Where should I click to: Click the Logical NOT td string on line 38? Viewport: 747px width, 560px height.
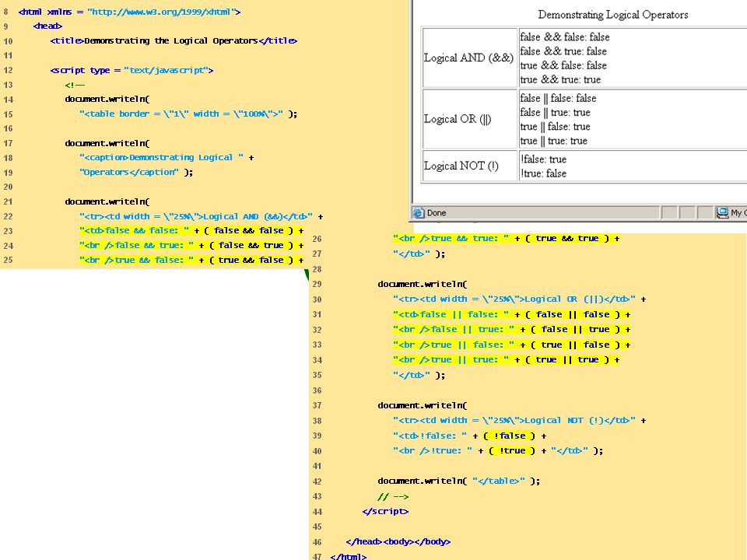click(514, 421)
